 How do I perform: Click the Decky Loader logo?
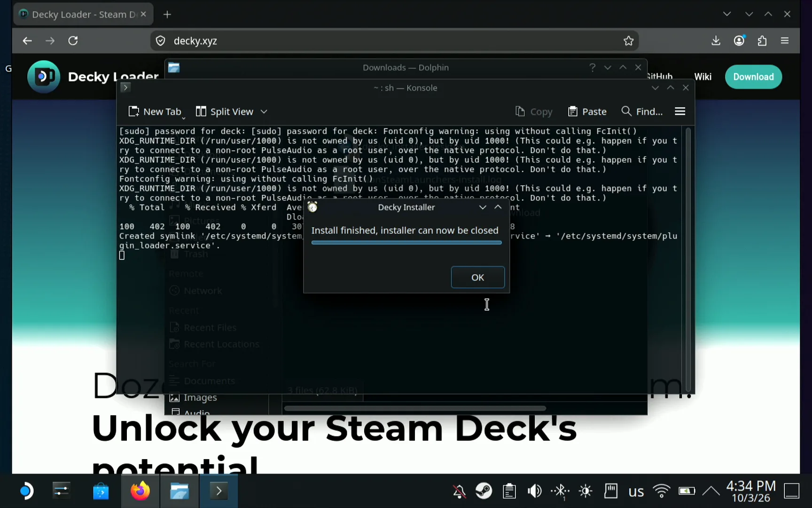[43, 77]
